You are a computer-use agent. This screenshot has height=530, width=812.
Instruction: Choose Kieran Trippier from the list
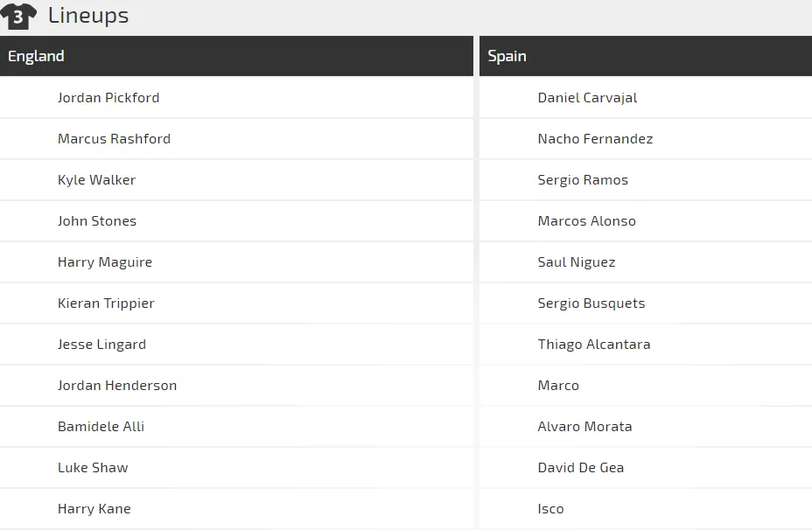coord(106,303)
